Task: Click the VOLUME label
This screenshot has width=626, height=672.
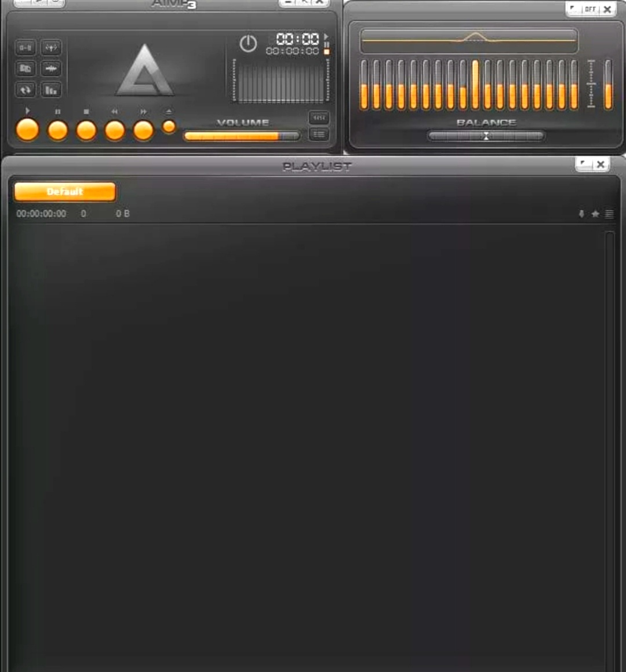Action: point(243,123)
